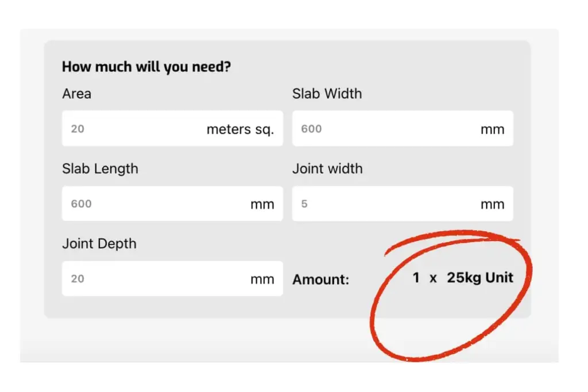Image resolution: width=588 pixels, height=392 pixels.
Task: Click the value 600 in Slab Width
Action: [x=311, y=129]
